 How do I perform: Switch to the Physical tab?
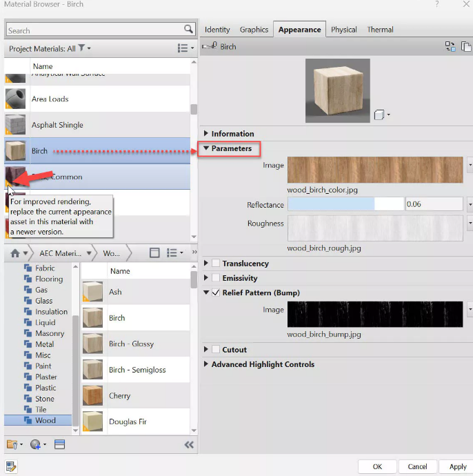(x=344, y=30)
